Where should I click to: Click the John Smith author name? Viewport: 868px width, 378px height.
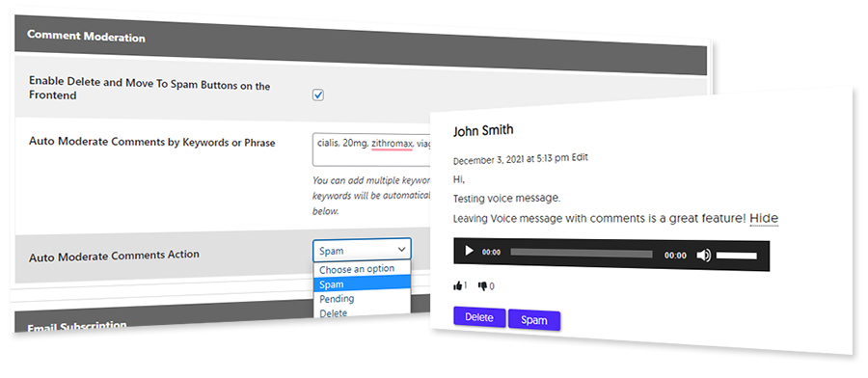[x=483, y=130]
